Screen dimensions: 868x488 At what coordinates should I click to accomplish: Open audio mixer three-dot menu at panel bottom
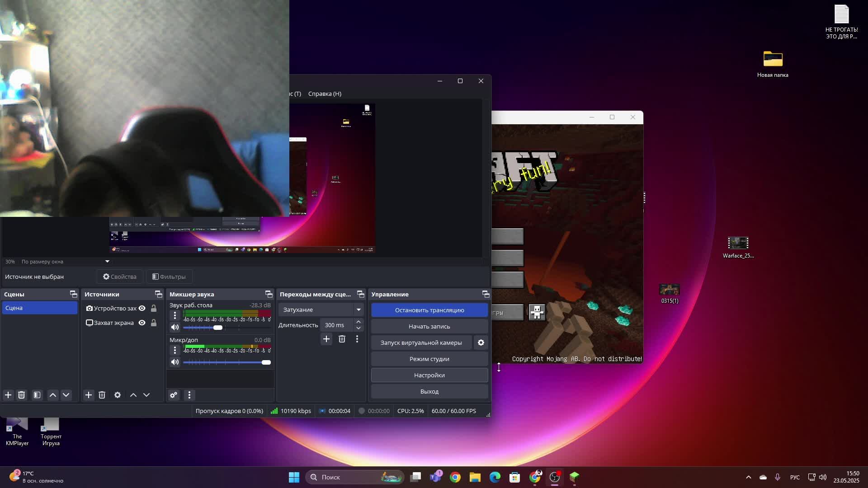(189, 395)
